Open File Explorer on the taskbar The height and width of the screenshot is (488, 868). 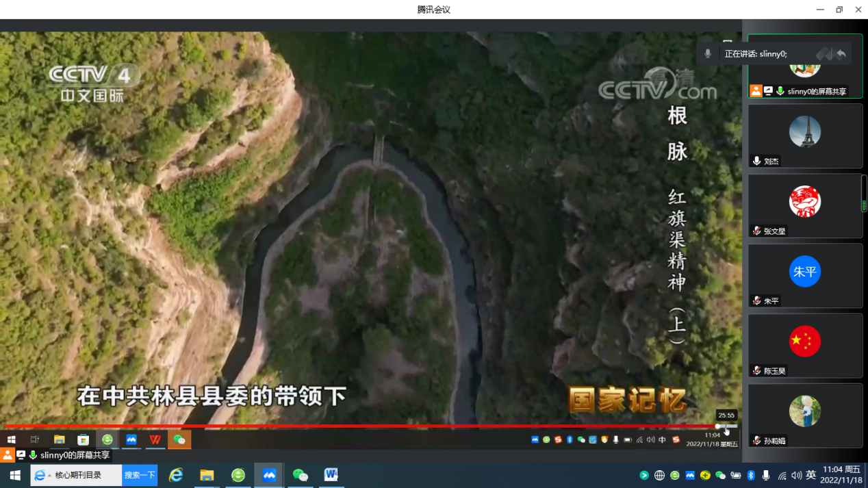pyautogui.click(x=207, y=475)
